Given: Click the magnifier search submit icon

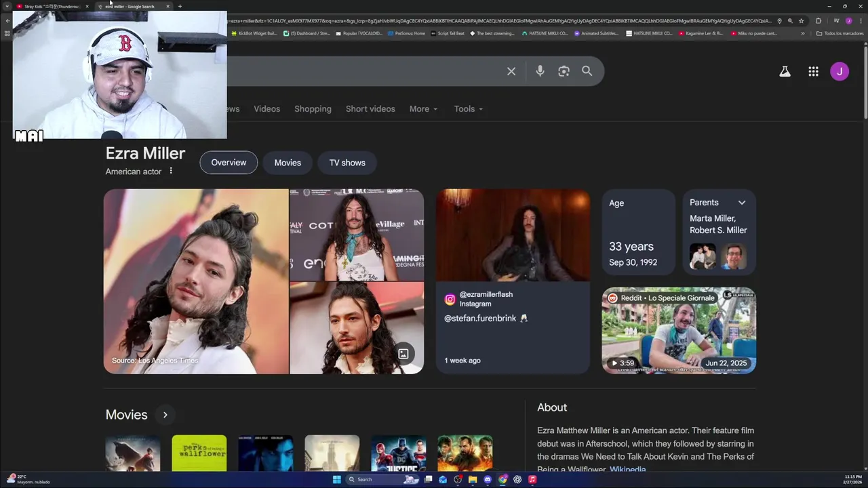Looking at the screenshot, I should 587,71.
